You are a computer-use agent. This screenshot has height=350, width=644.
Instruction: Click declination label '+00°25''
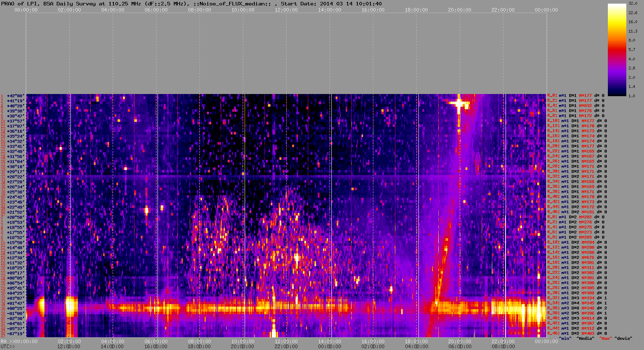pos(16,308)
